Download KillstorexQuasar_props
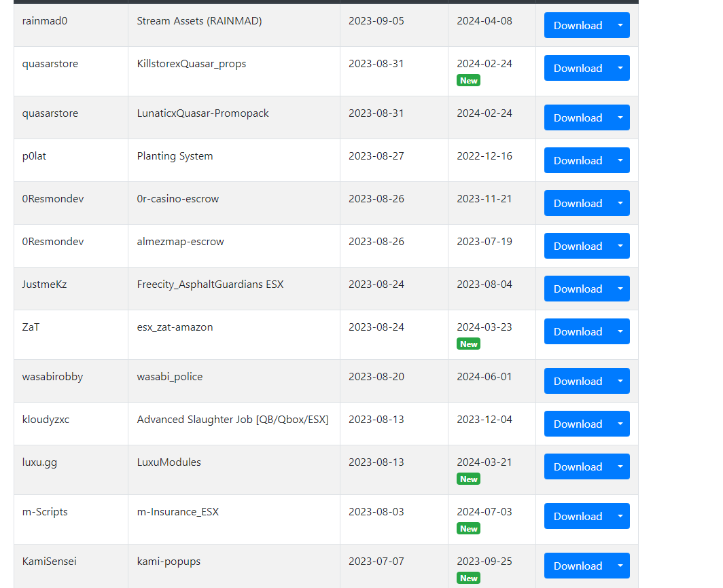 tap(578, 68)
